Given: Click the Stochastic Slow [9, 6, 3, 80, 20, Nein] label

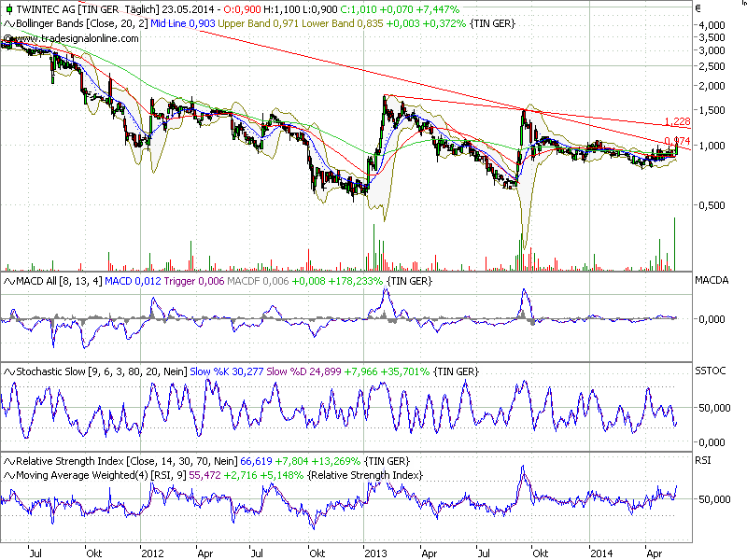Looking at the screenshot, I should coord(102,371).
